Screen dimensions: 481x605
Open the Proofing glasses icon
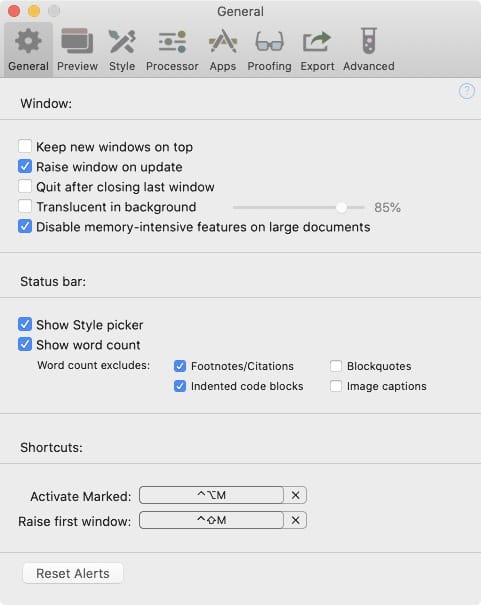(x=269, y=50)
